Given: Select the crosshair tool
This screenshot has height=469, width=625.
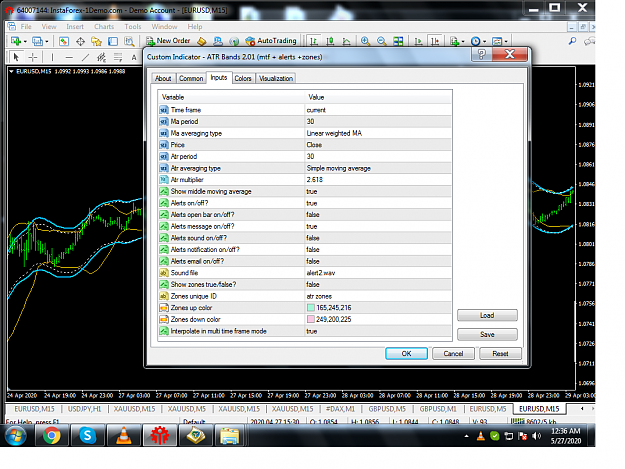Looking at the screenshot, I should coord(33,57).
